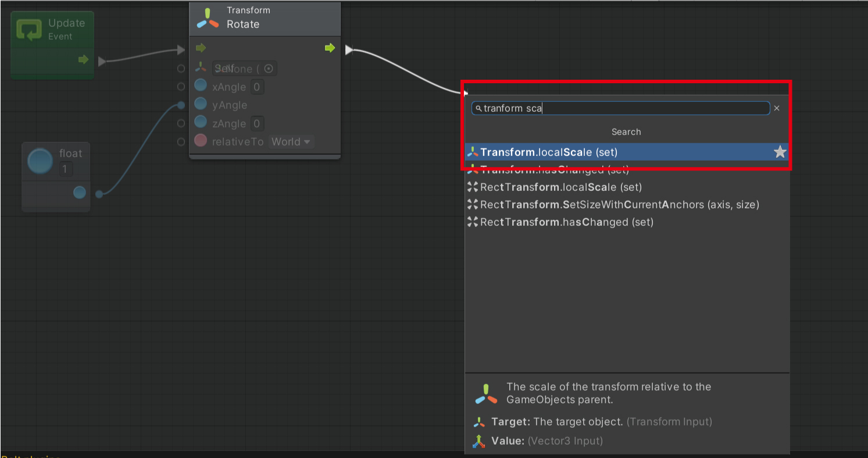
Task: Click the Update Event node icon
Action: [x=29, y=29]
